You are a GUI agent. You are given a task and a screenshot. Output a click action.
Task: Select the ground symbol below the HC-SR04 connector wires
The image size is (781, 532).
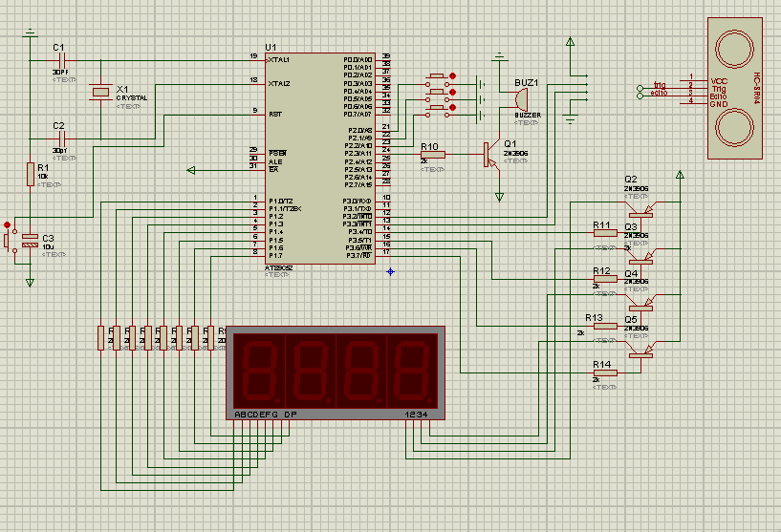pos(571,120)
